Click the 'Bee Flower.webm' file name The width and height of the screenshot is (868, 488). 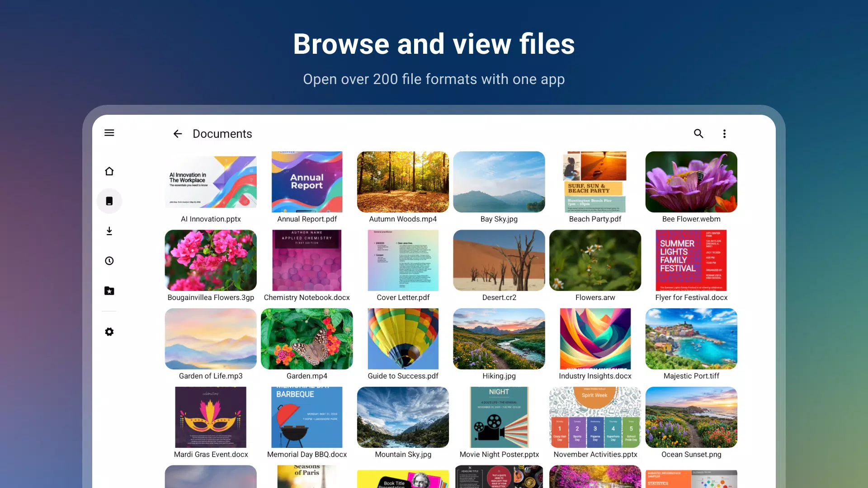691,219
